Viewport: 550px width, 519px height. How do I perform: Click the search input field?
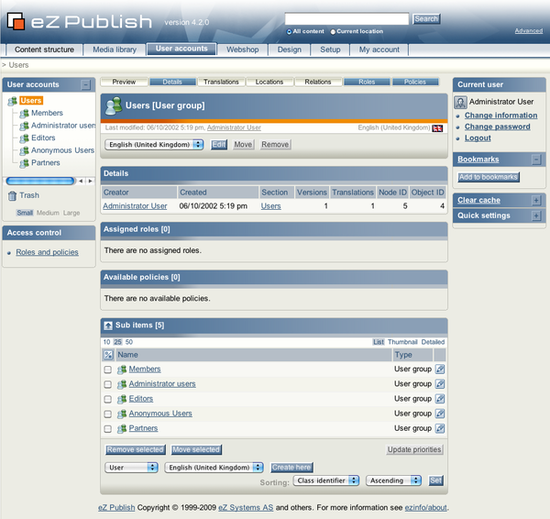coord(347,19)
